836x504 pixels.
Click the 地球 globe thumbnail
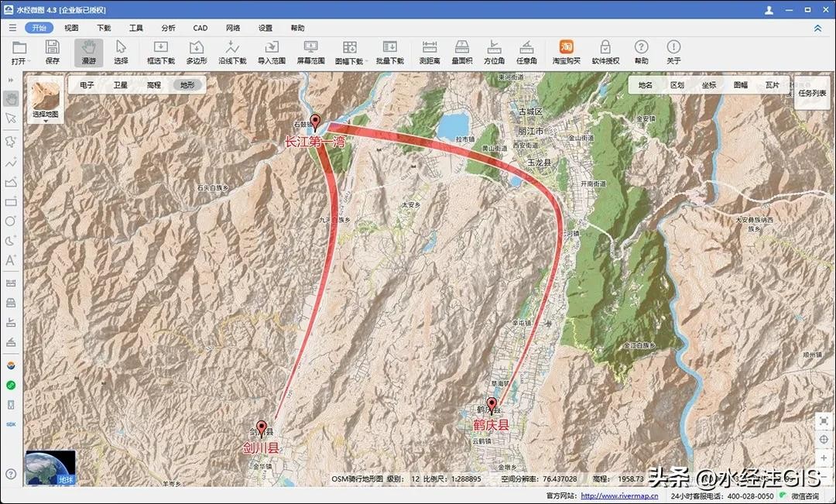pyautogui.click(x=50, y=468)
